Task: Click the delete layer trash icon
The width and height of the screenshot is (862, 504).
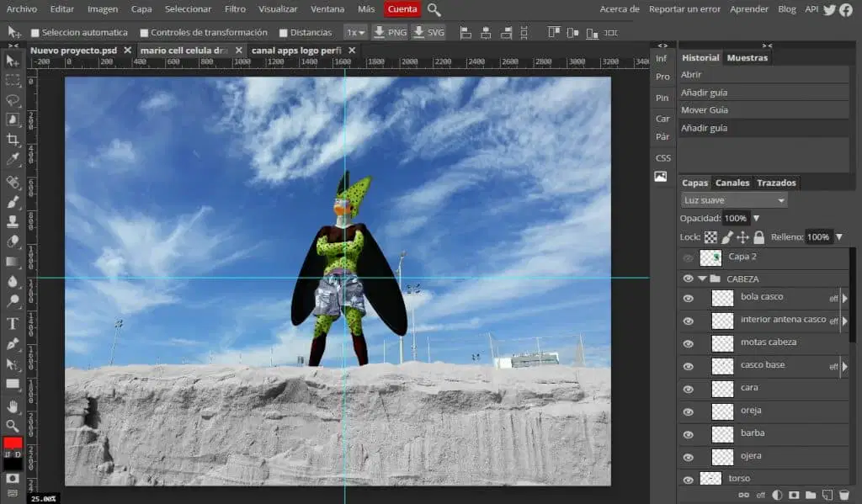Action: 844,495
